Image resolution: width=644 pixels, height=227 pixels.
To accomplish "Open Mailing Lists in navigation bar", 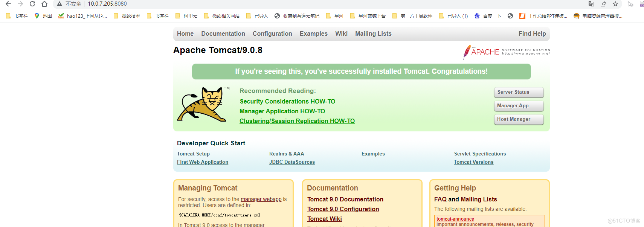I will click(x=373, y=34).
